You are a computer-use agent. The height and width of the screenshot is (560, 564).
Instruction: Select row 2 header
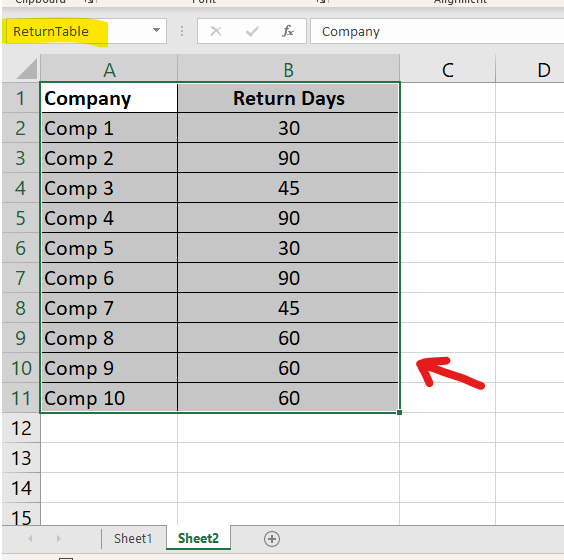tap(21, 128)
